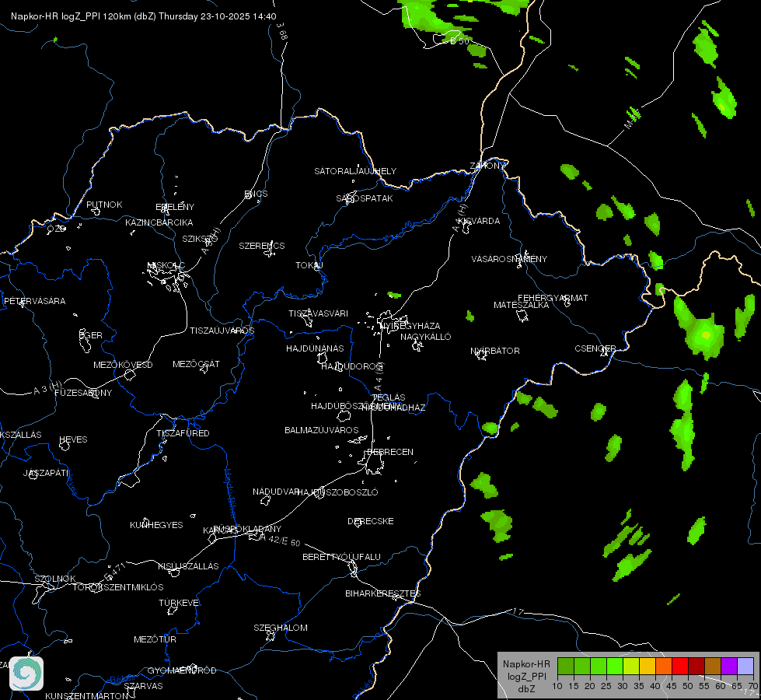The image size is (761, 700).
Task: Pick the yellow 35-40 dBZ legend swatch
Action: click(648, 666)
